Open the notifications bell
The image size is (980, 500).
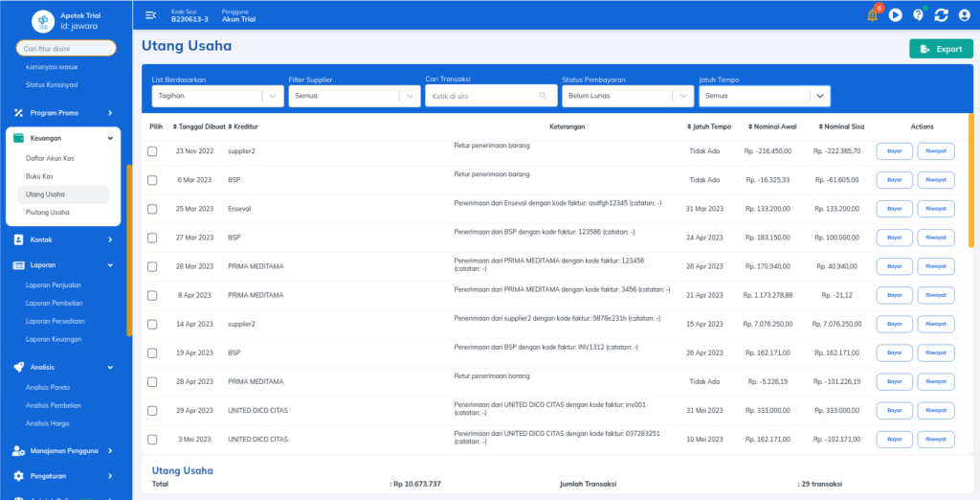pos(872,15)
